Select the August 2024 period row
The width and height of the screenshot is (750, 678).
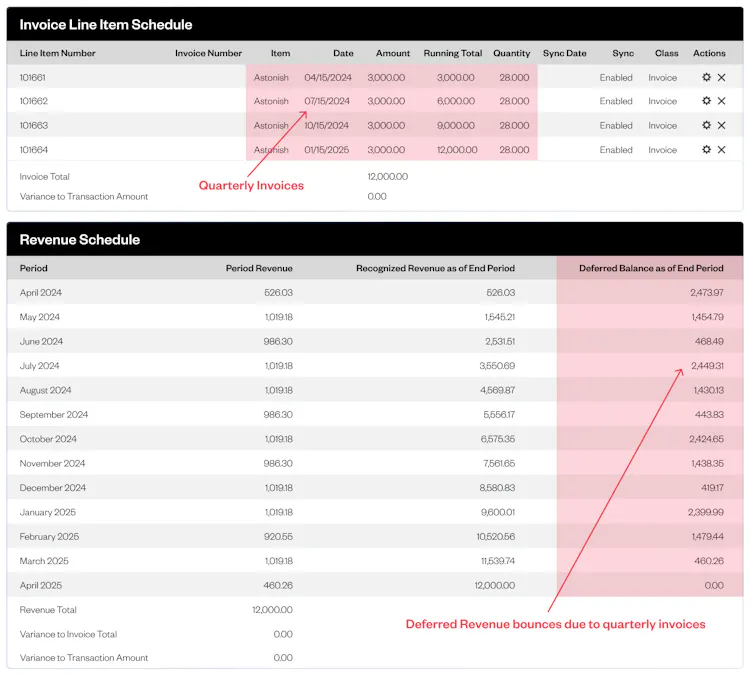(375, 390)
